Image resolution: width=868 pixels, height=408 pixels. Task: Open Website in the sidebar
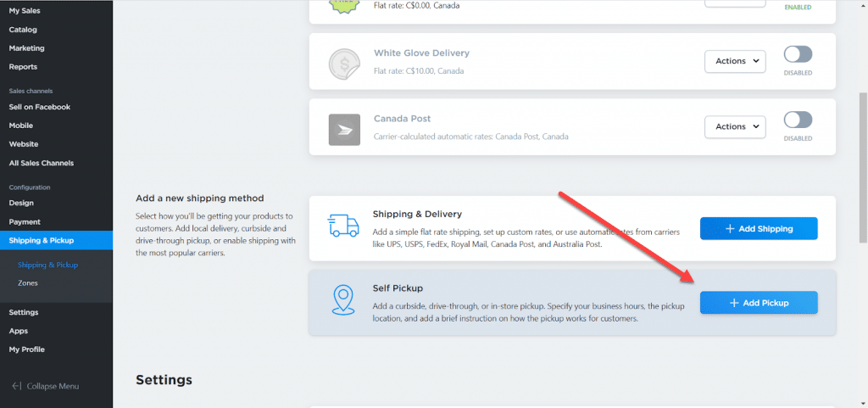[24, 144]
